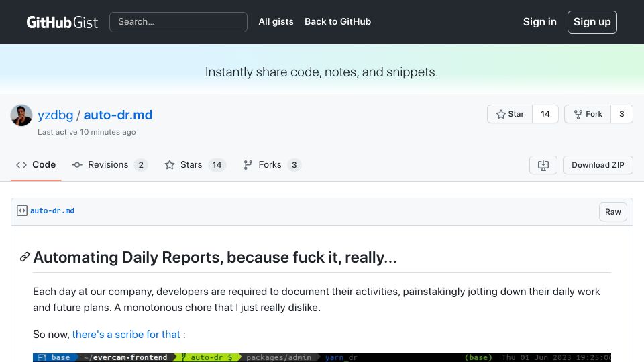Open the Sign in page
Viewport: 644px width, 362px height.
(x=539, y=21)
